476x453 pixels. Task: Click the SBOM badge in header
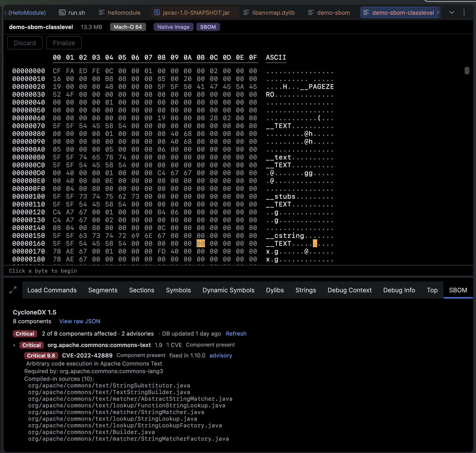pyautogui.click(x=208, y=27)
